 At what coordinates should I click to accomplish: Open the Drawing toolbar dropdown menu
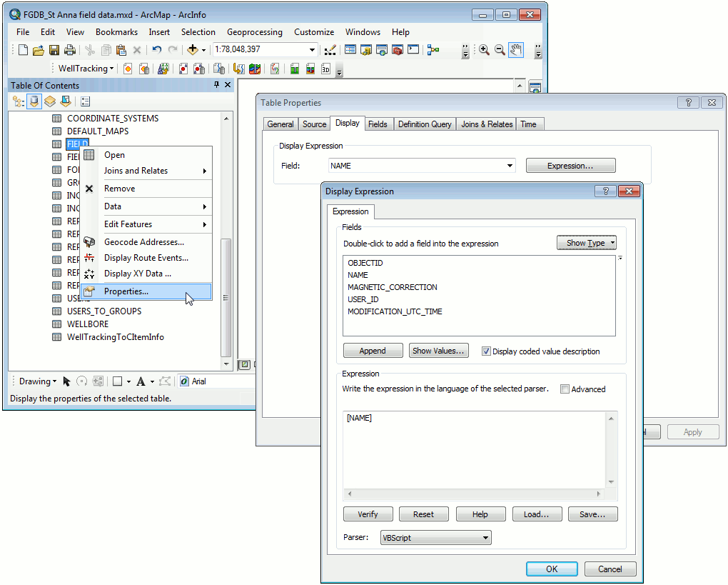point(38,381)
